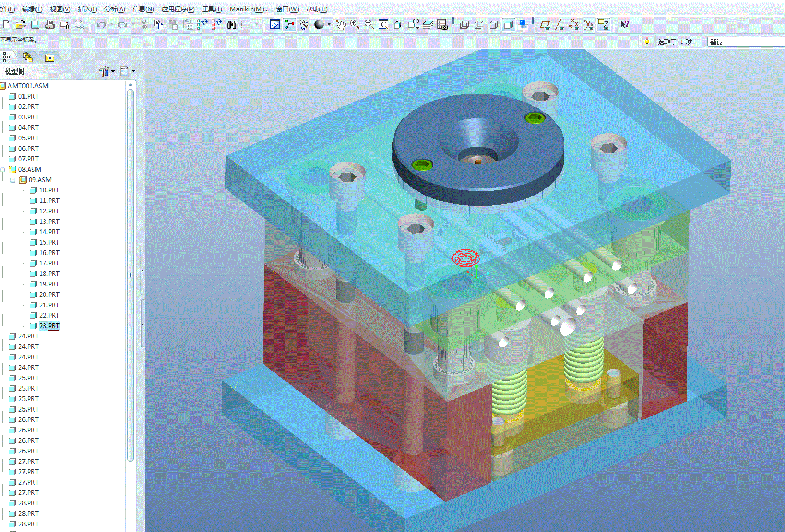
Task: Click the Refit view icon
Action: tap(384, 25)
